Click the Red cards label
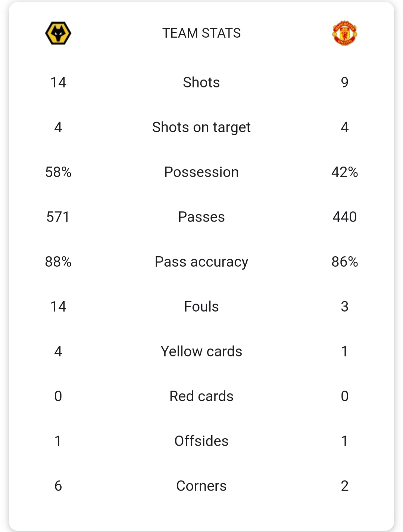Image resolution: width=403 pixels, height=532 pixels. tap(201, 396)
